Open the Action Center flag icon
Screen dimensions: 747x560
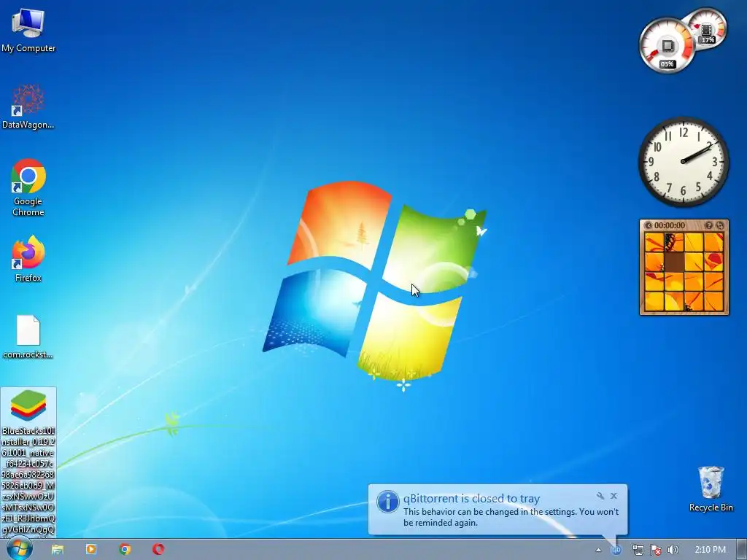pyautogui.click(x=656, y=550)
